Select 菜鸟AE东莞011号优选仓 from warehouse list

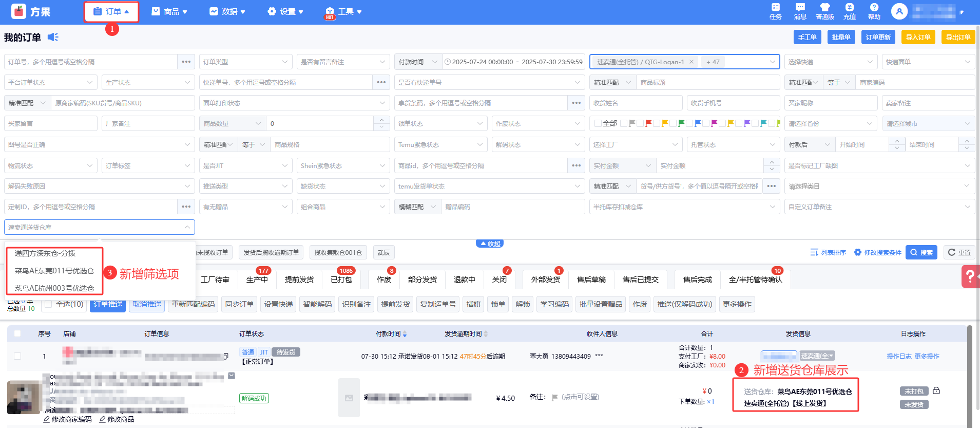pos(54,271)
